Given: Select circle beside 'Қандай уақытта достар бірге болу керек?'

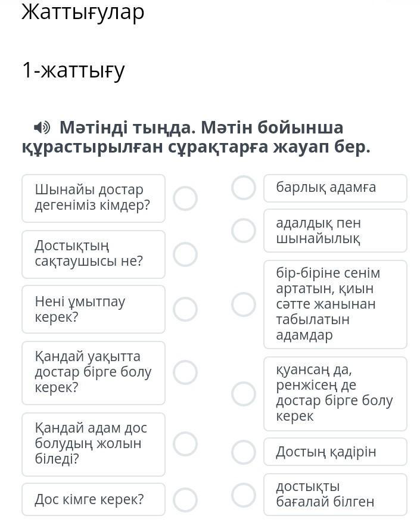Looking at the screenshot, I should 185,372.
